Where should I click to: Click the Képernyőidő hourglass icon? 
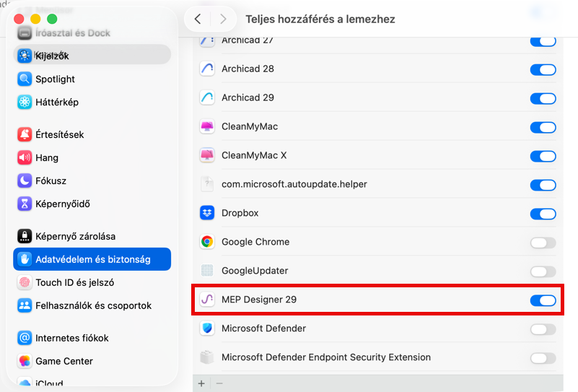[25, 204]
